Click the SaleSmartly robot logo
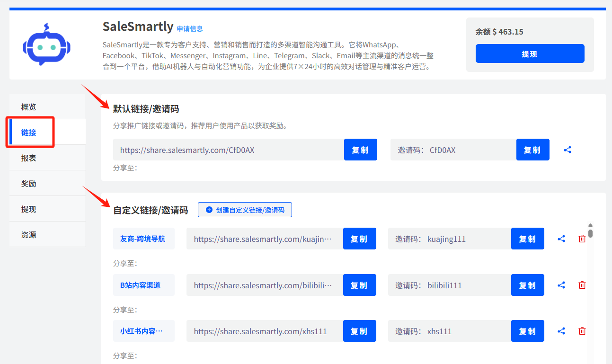This screenshot has width=612, height=364. pos(46,44)
